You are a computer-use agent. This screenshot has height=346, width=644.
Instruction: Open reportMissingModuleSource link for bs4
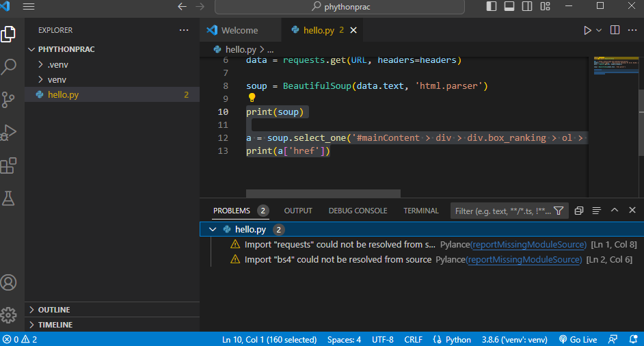(524, 260)
